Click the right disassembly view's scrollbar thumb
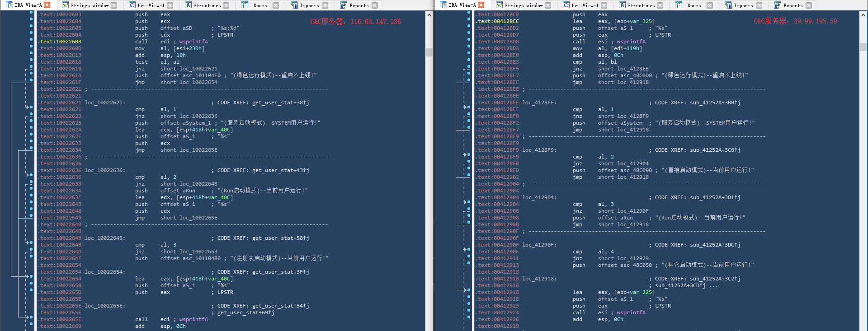This screenshot has width=868, height=331. pos(863,47)
